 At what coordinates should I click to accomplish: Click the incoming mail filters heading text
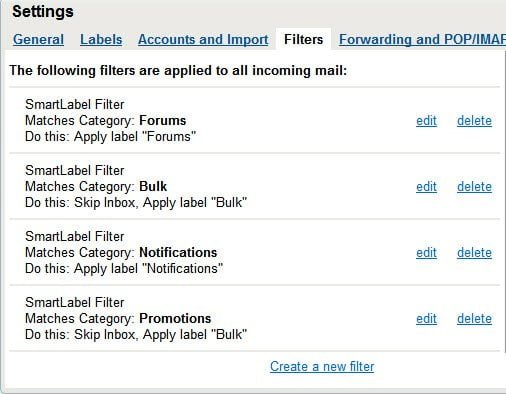point(178,71)
